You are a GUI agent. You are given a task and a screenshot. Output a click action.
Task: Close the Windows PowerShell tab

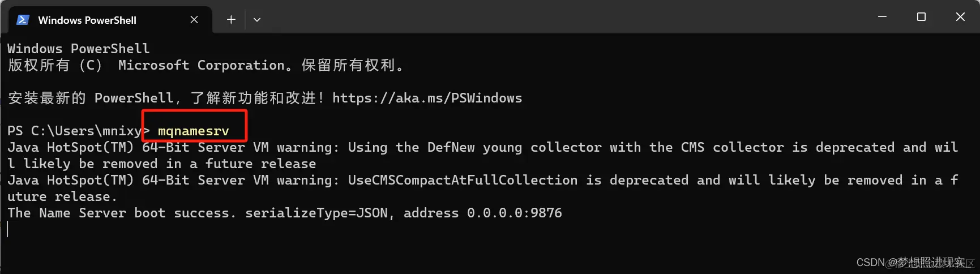pyautogui.click(x=194, y=20)
